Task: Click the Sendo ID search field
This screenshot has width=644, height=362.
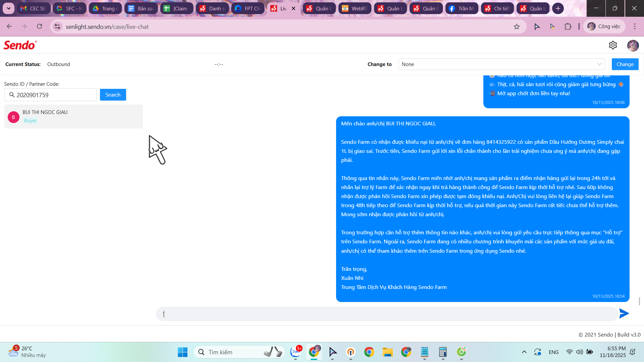Action: pyautogui.click(x=54, y=95)
